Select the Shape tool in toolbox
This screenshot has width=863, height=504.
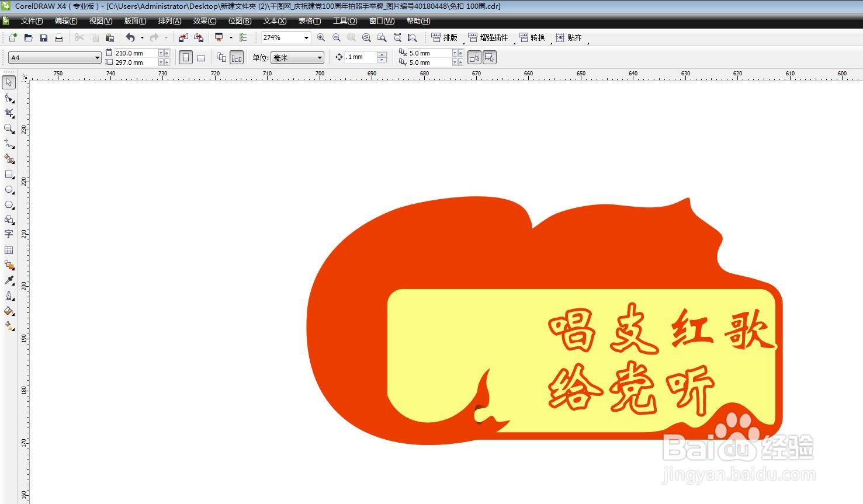pos(9,98)
